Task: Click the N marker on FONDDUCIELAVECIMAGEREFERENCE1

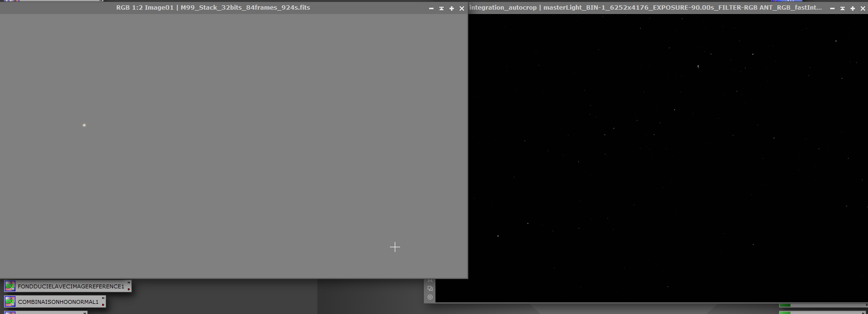Action: (129, 283)
